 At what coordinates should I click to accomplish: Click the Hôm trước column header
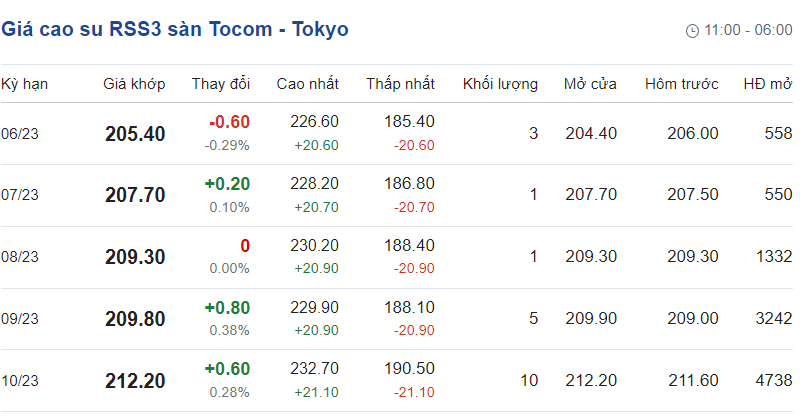point(682,84)
